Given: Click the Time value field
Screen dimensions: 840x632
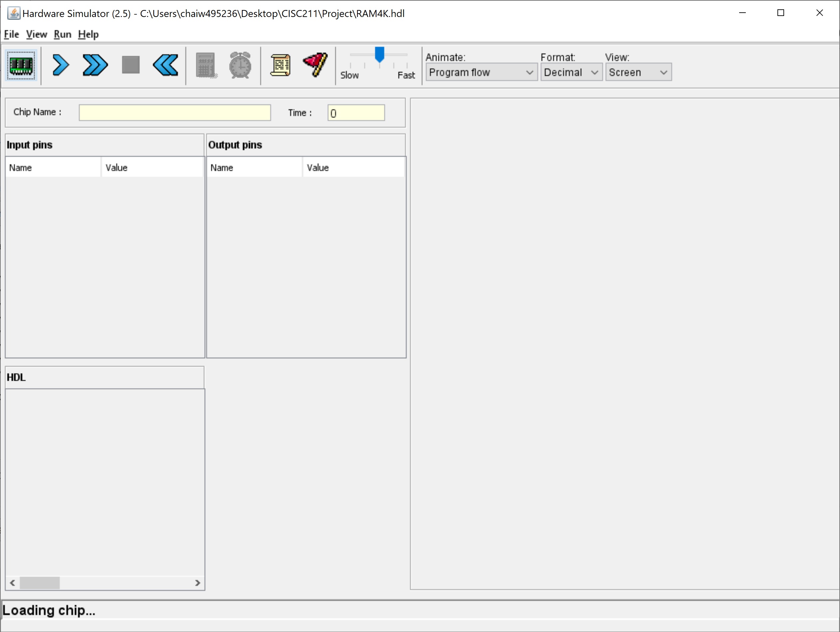Looking at the screenshot, I should coord(356,113).
